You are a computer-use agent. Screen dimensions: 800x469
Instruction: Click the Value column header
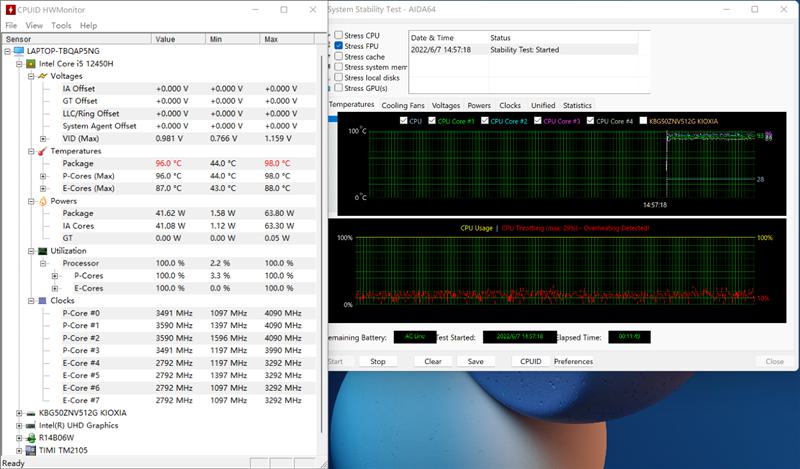pos(179,39)
